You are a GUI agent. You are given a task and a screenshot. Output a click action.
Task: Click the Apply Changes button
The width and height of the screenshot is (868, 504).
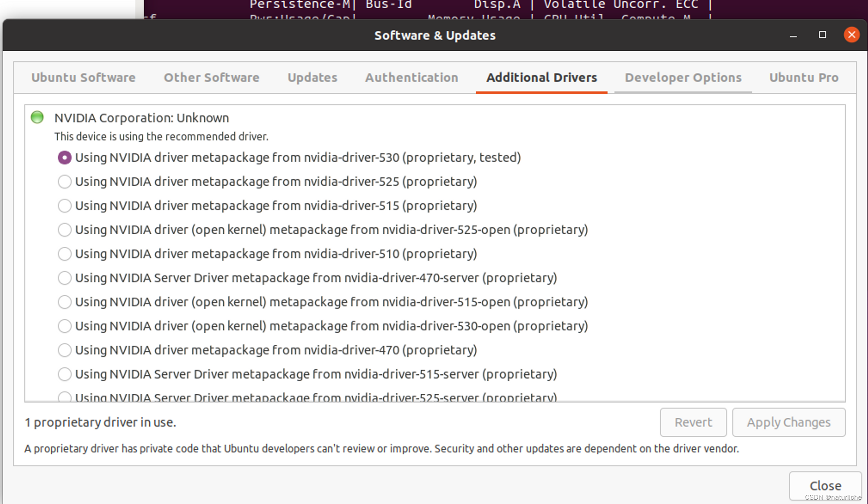789,422
